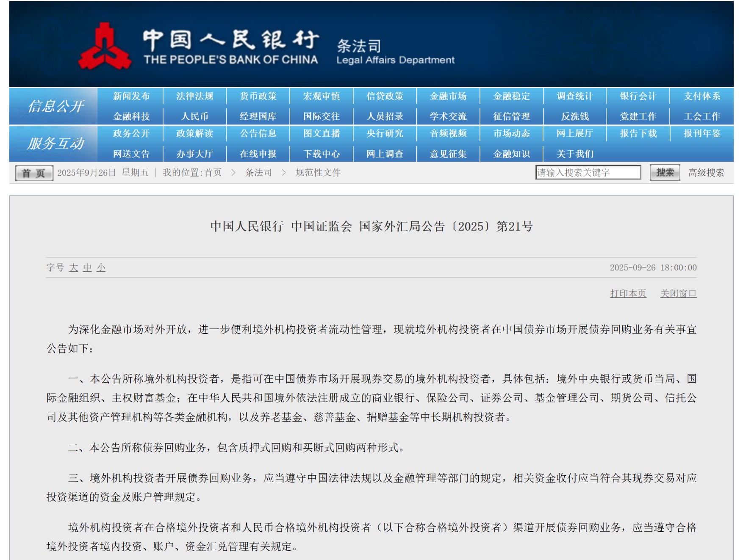Click the 搜索 search button

[x=665, y=172]
